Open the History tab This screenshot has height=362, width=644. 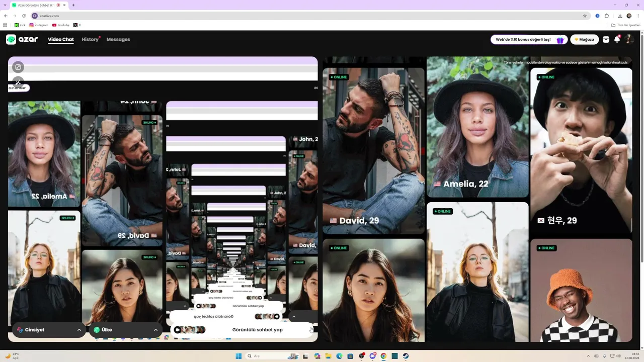(x=90, y=39)
